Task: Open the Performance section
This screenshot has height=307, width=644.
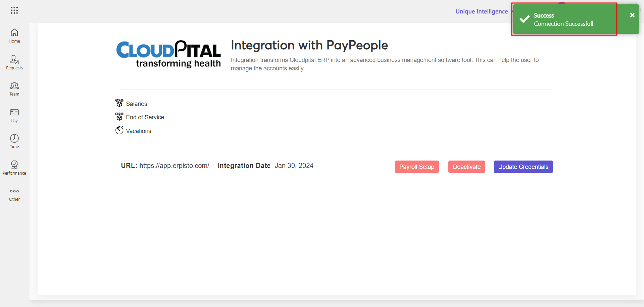Action: pyautogui.click(x=14, y=168)
